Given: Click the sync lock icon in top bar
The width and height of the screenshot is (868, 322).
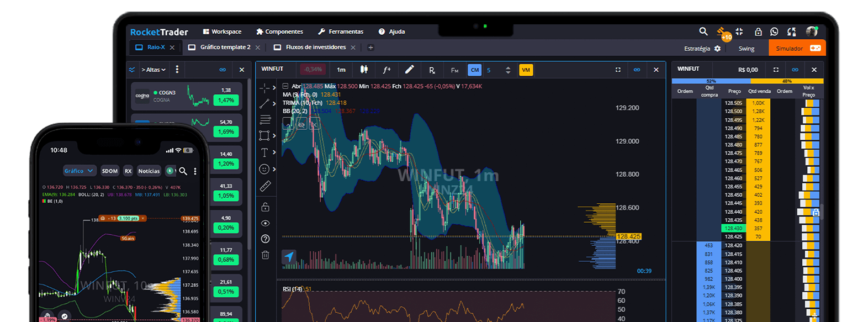Looking at the screenshot, I should point(792,31).
